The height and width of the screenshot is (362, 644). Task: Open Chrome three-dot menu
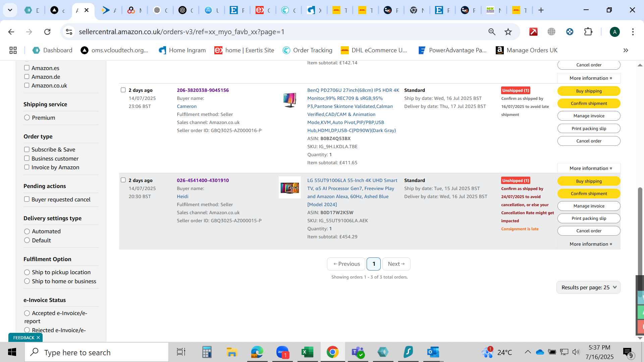tap(633, 32)
